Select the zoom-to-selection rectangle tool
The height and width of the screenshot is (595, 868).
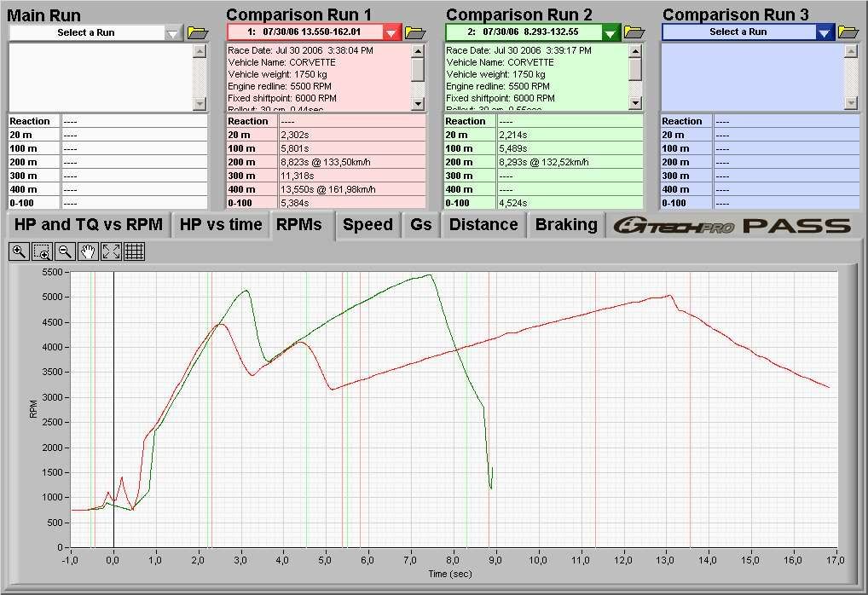pyautogui.click(x=41, y=251)
